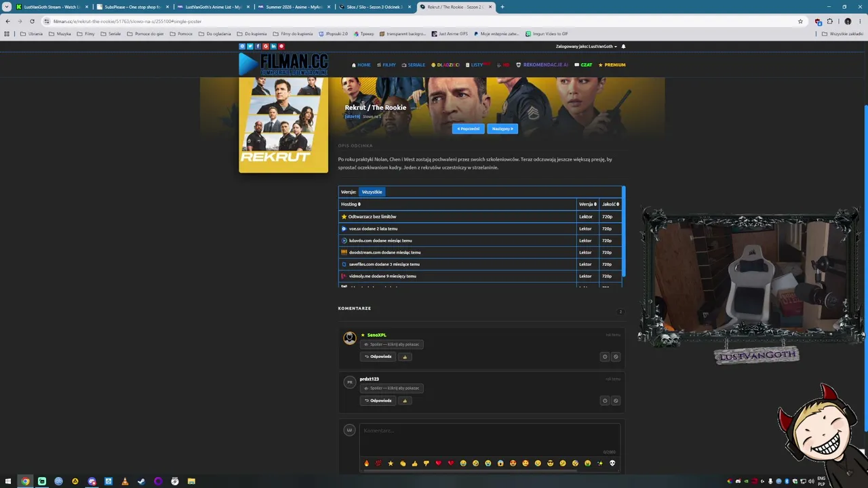The width and height of the screenshot is (868, 488).
Task: Open the LinkedIn social icon in the site header
Action: tap(273, 47)
